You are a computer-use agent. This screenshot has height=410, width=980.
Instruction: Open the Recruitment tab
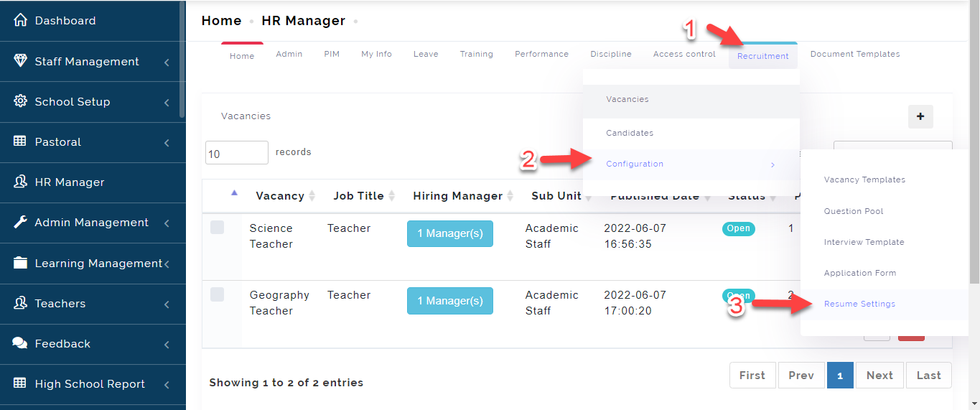pyautogui.click(x=762, y=56)
